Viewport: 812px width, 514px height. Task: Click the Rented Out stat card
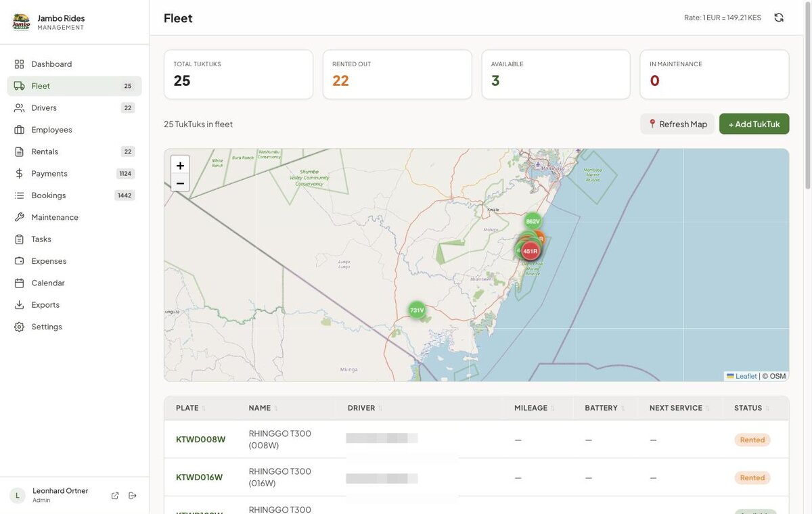[x=397, y=74]
